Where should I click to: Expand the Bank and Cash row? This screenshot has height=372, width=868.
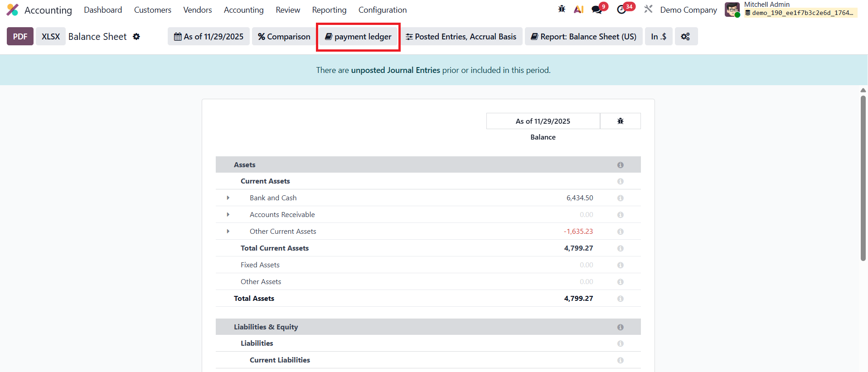228,198
